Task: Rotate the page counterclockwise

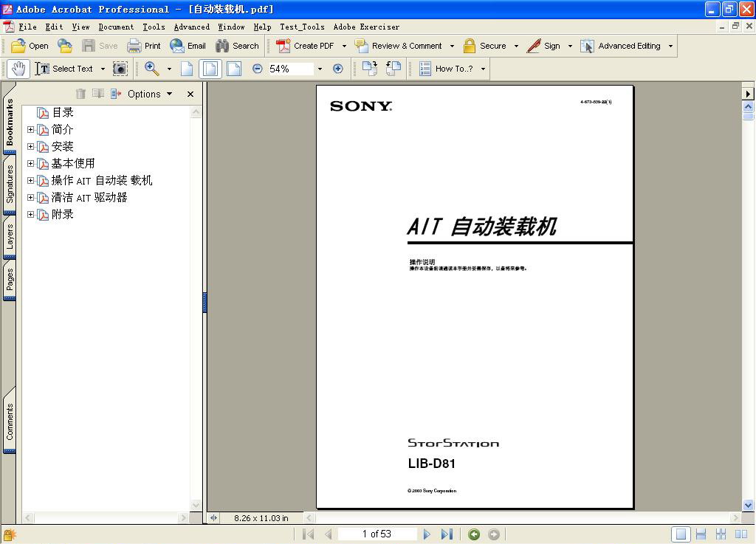Action: coord(394,69)
